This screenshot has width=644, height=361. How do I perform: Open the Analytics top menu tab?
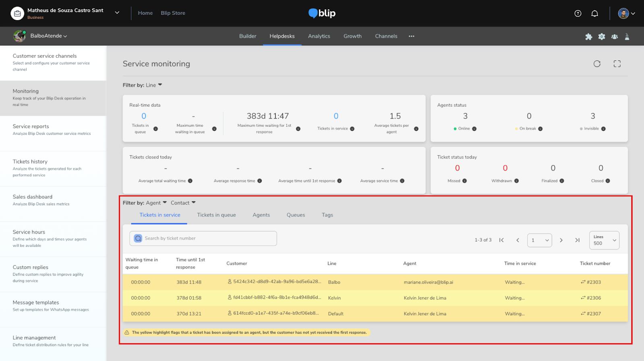[x=319, y=36]
